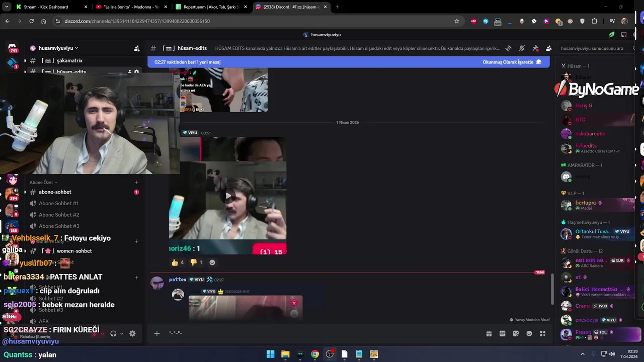Open Discord direct messages home icon
Image resolution: width=644 pixels, height=362 pixels.
pyautogui.click(x=12, y=47)
